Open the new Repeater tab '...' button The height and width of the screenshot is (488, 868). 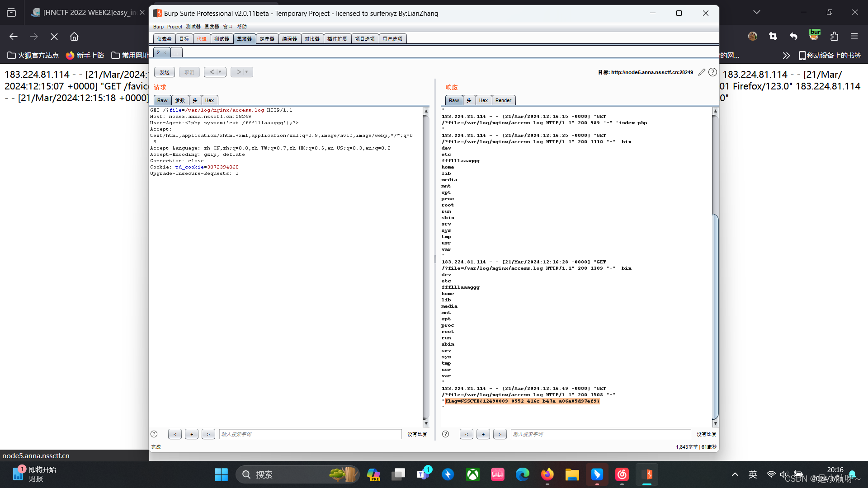176,53
